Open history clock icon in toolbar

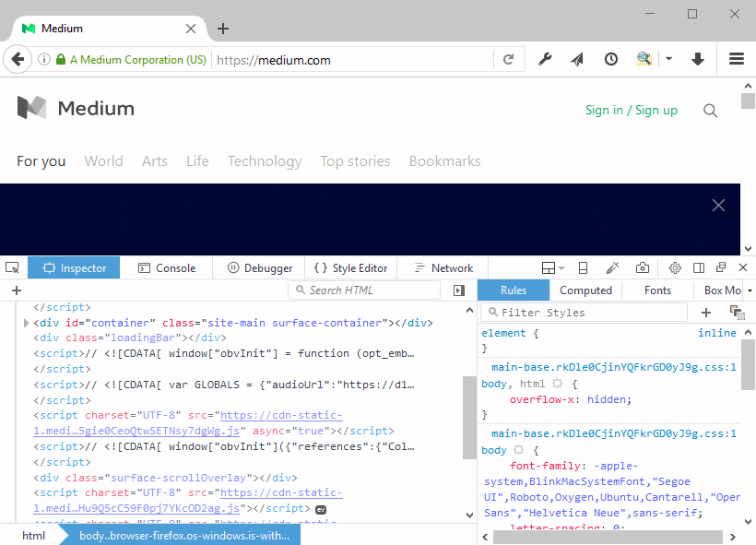(611, 60)
